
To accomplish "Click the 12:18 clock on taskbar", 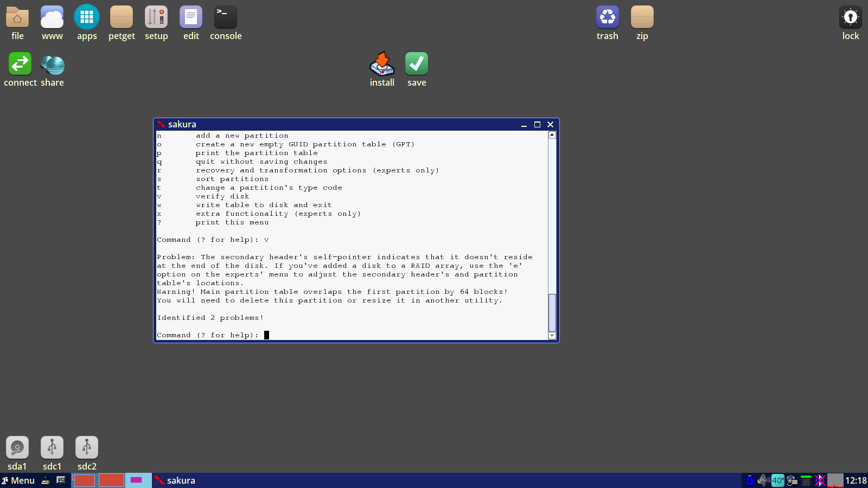I will [856, 480].
